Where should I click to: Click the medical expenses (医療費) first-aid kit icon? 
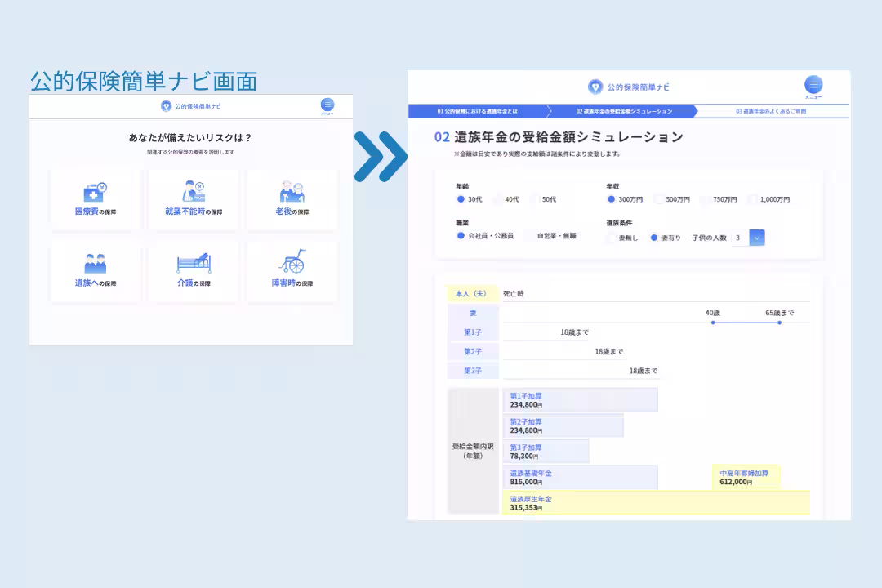(95, 193)
